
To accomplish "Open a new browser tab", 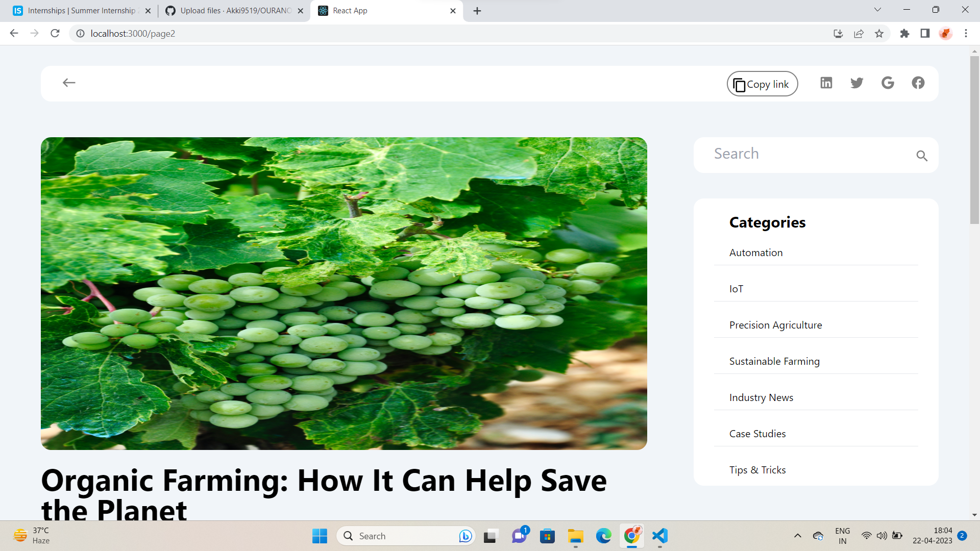I will [x=477, y=11].
